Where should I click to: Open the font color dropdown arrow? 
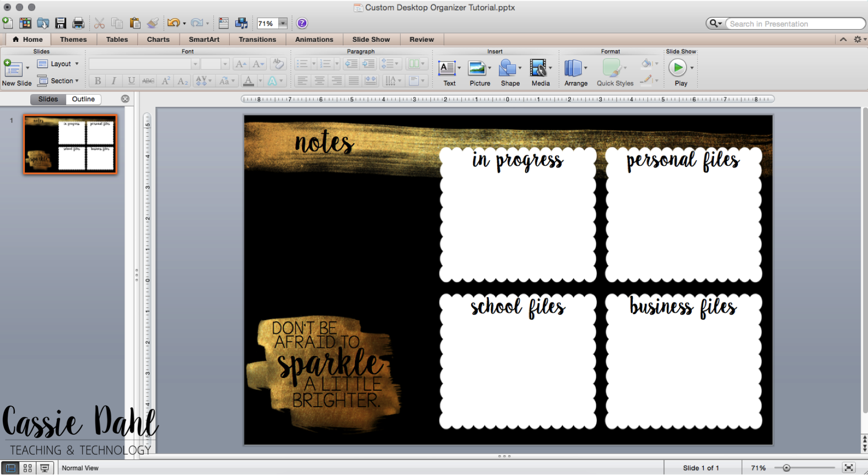[x=260, y=81]
